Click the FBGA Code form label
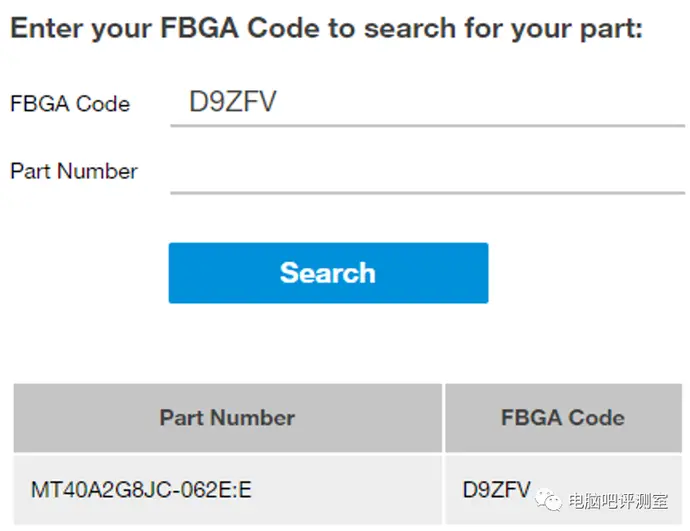Screen dimensions: 690x531 (x=70, y=104)
